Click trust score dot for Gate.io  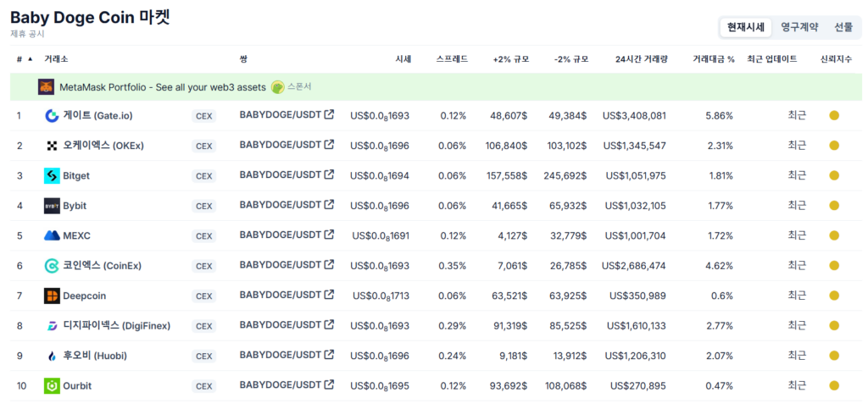coord(834,116)
